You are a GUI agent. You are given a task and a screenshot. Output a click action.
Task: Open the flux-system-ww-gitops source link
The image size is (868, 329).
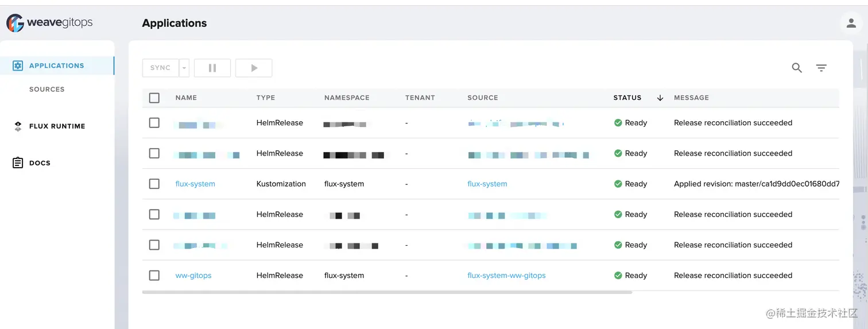coord(506,276)
